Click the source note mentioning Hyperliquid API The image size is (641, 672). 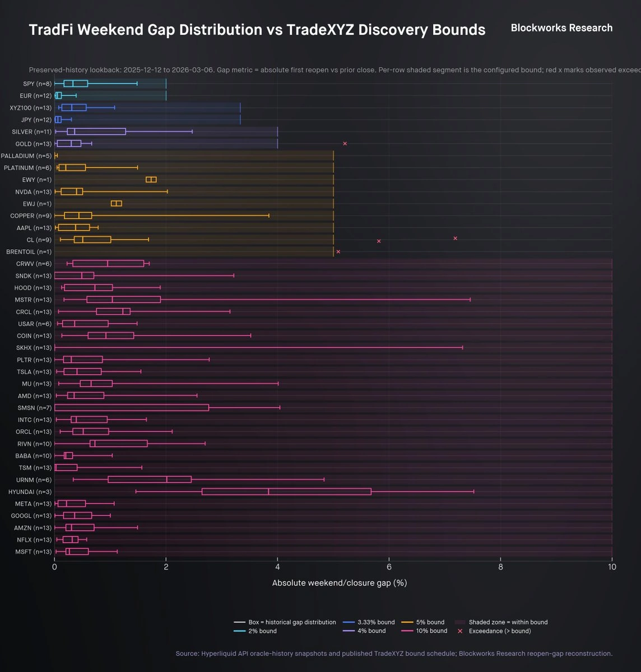394,654
